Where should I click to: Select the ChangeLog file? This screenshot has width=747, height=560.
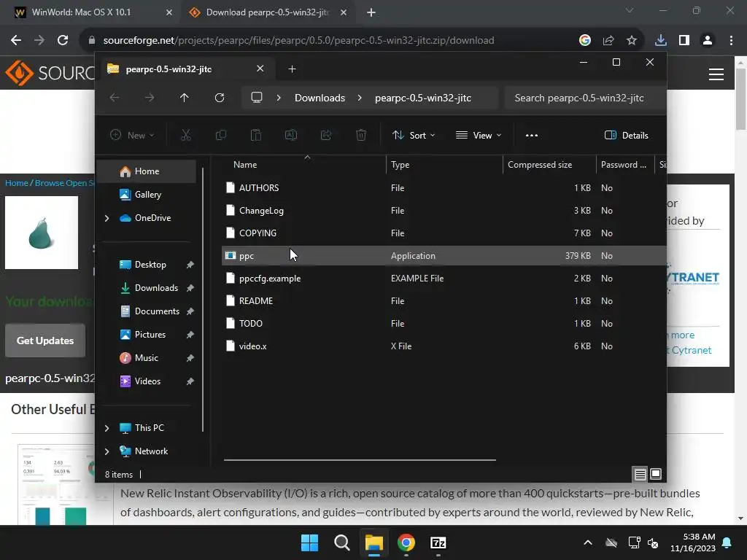pos(444,211)
